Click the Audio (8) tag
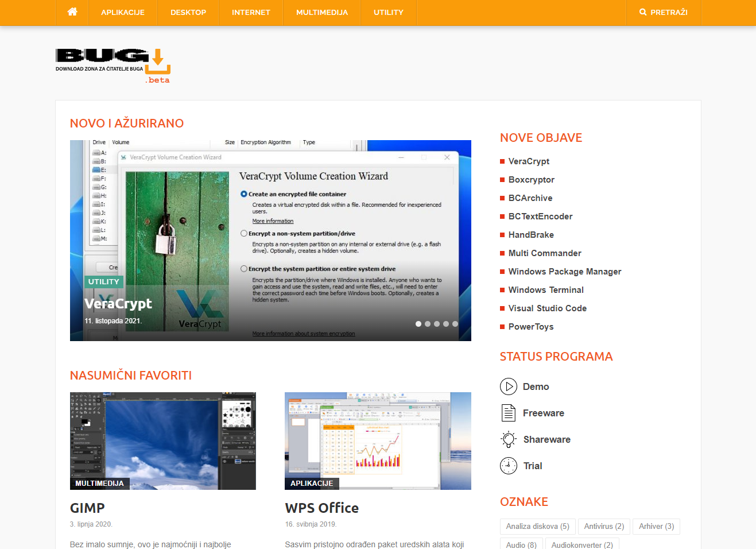 click(x=521, y=544)
